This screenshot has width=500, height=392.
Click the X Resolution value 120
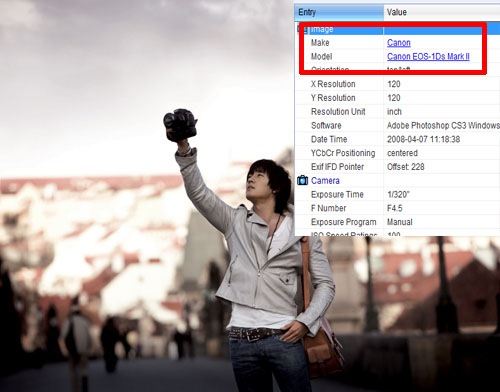[x=394, y=84]
